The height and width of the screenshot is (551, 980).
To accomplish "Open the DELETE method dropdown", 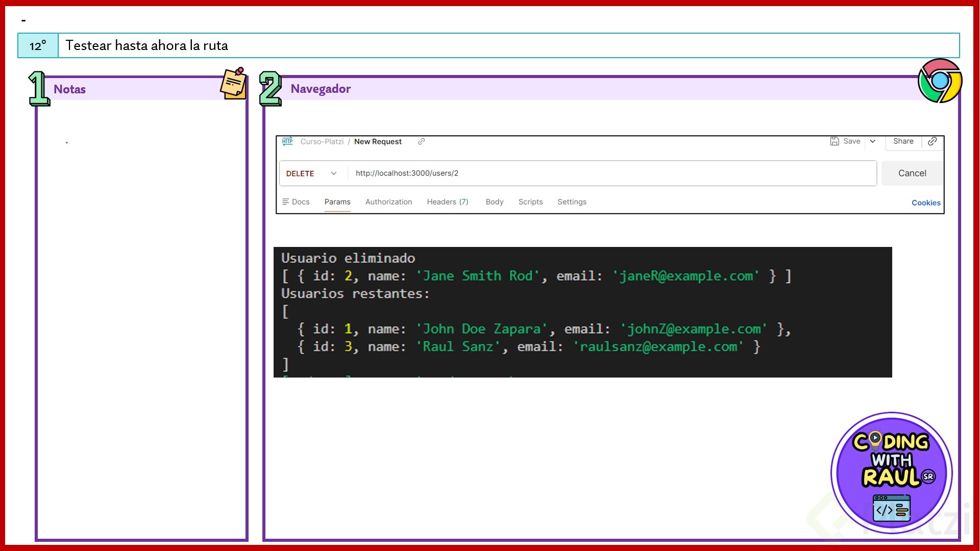I will pyautogui.click(x=311, y=173).
